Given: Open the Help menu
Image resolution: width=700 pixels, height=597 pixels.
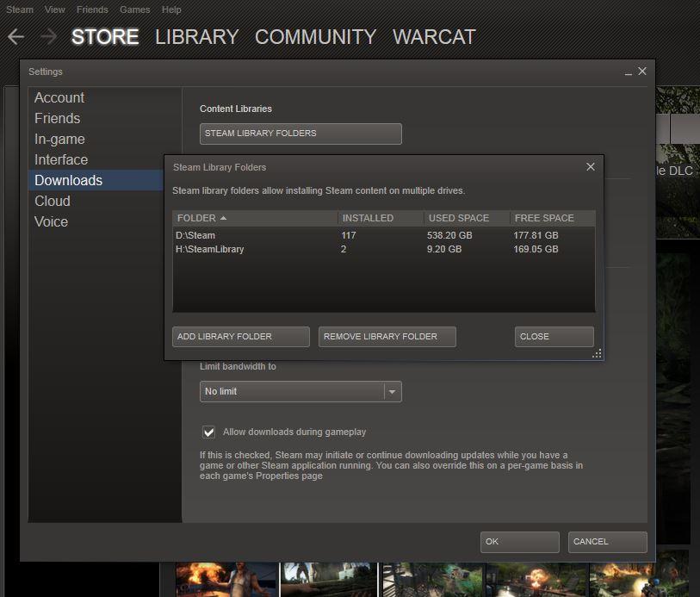Looking at the screenshot, I should coord(171,9).
